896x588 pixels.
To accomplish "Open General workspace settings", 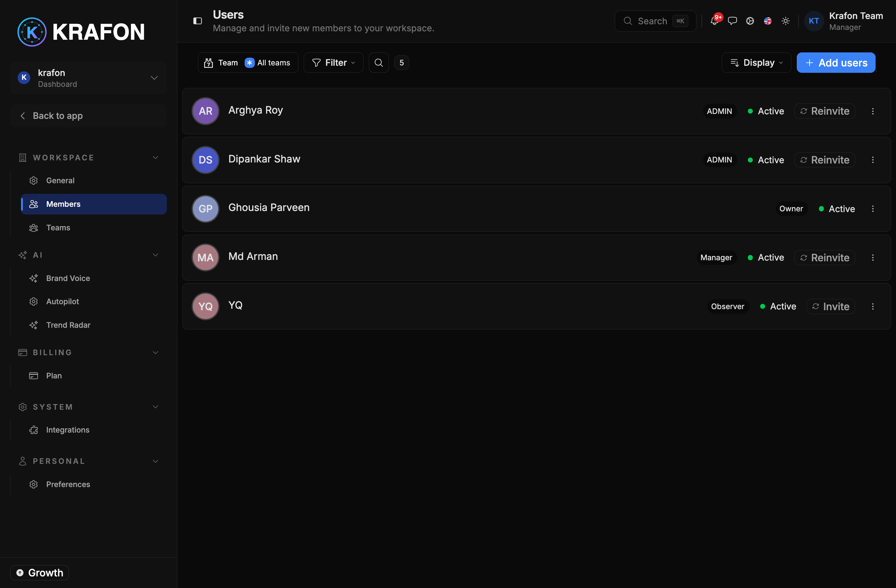I will pos(93,180).
